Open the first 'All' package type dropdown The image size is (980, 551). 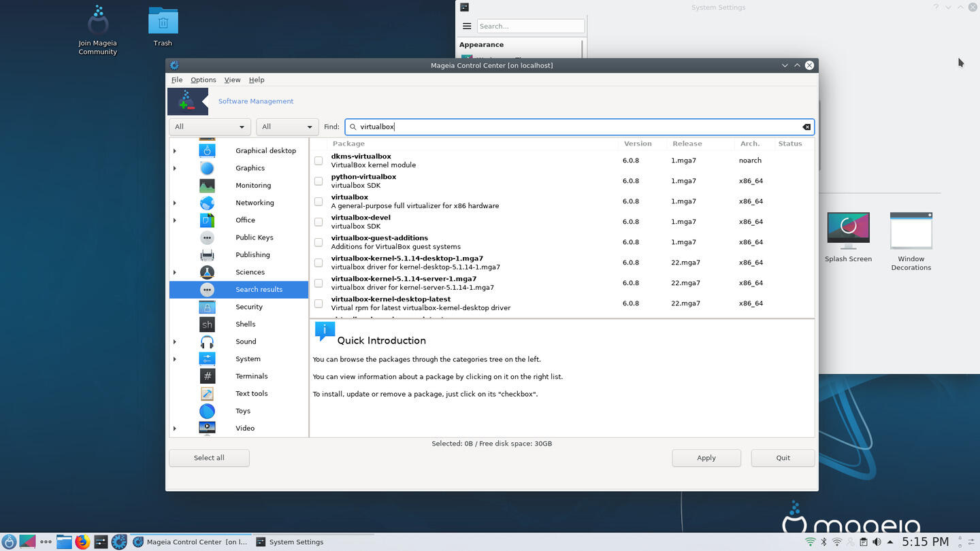pos(210,127)
